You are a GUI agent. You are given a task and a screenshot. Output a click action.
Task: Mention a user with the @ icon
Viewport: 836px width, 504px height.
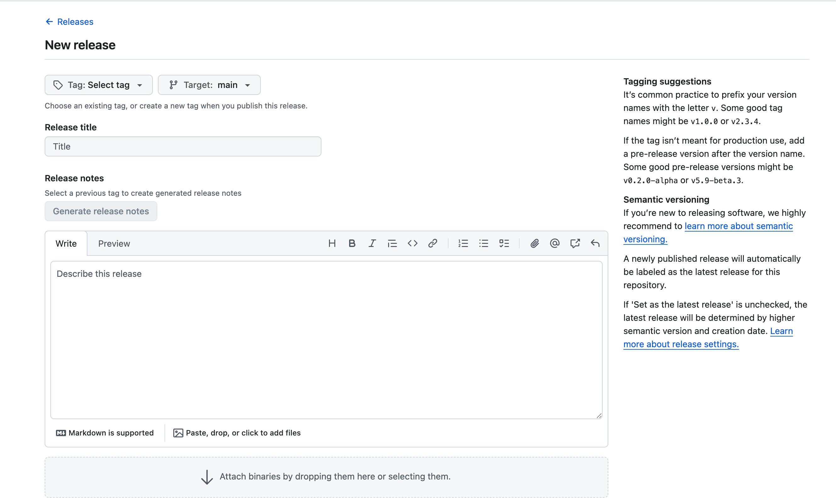[555, 243]
